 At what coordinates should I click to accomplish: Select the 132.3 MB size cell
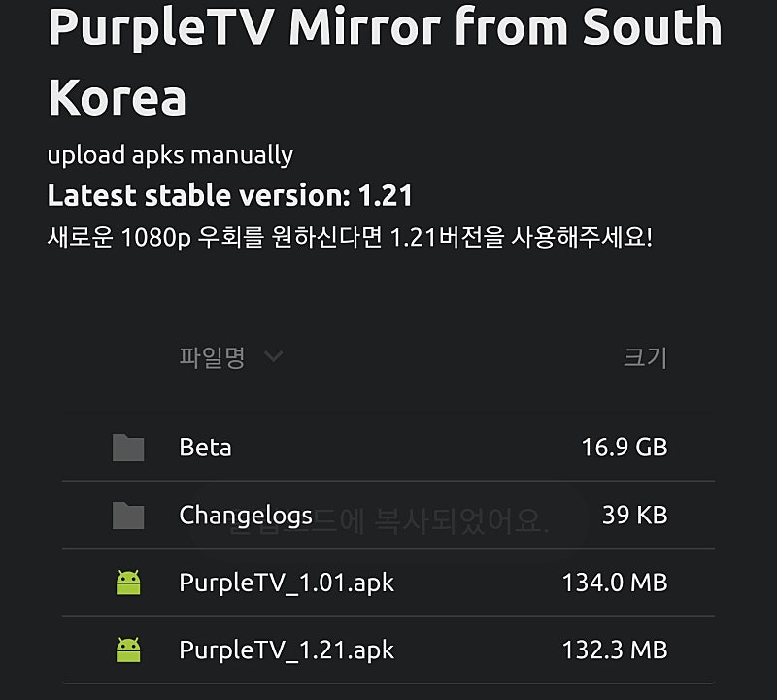(614, 650)
